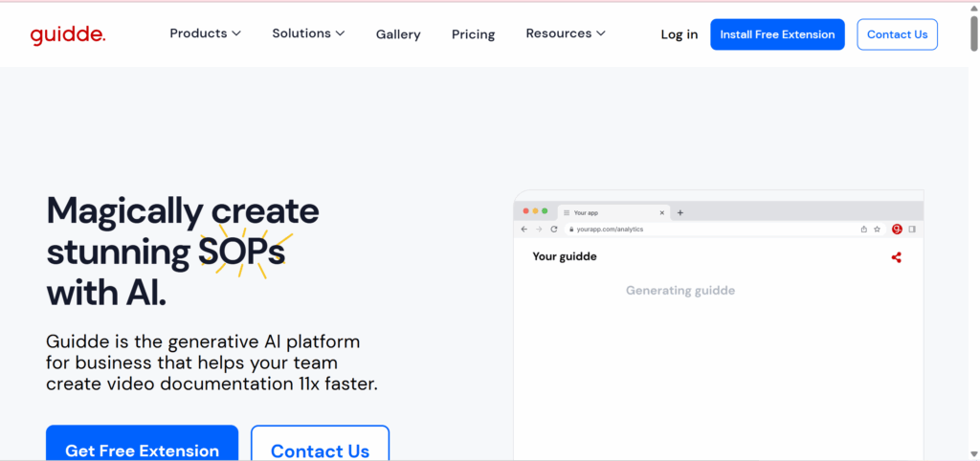Click the Install Free Extension button
This screenshot has height=461, width=980.
[777, 34]
